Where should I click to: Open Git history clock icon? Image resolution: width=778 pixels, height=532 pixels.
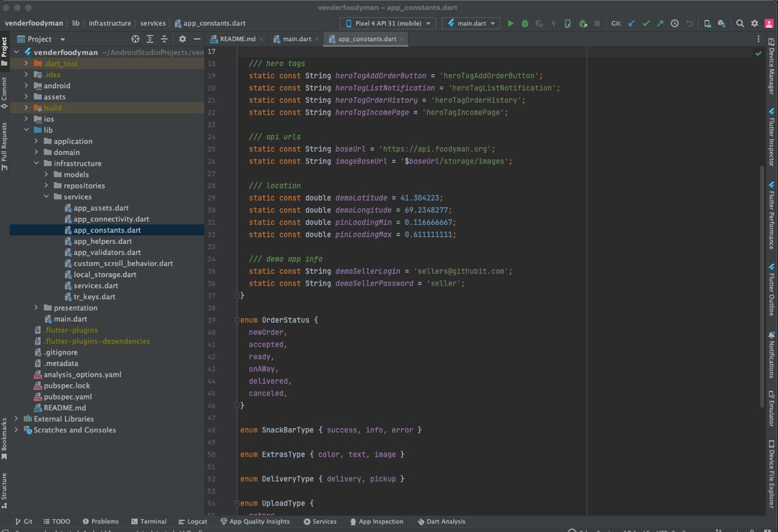[x=675, y=23]
